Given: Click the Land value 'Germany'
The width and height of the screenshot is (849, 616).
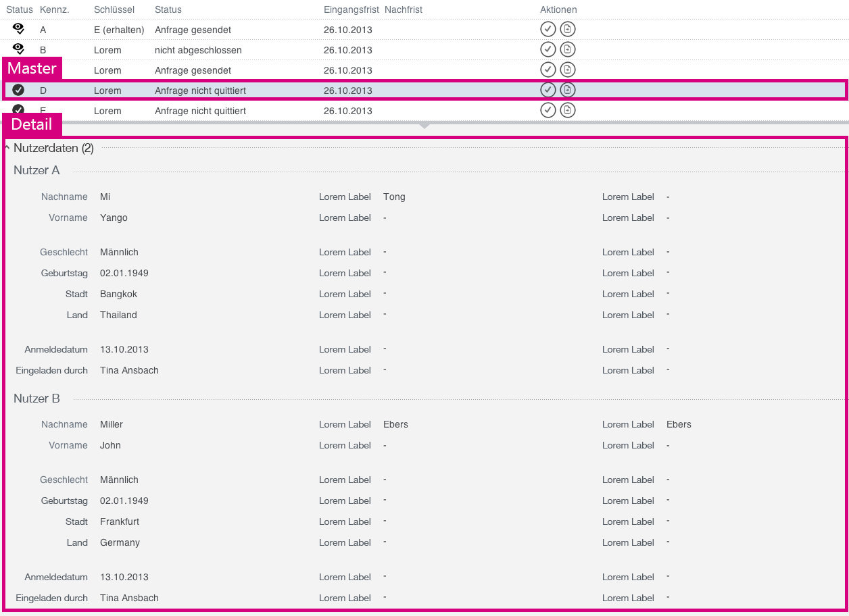Looking at the screenshot, I should click(120, 542).
